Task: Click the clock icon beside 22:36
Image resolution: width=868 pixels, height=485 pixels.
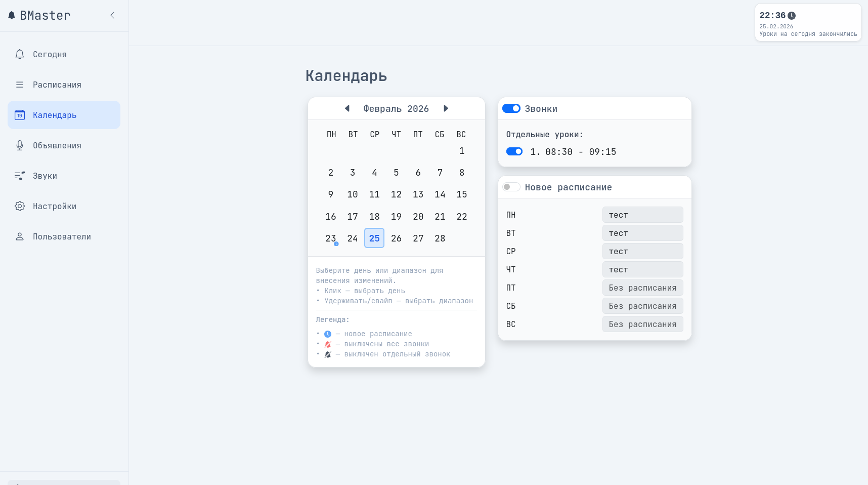Action: click(792, 16)
